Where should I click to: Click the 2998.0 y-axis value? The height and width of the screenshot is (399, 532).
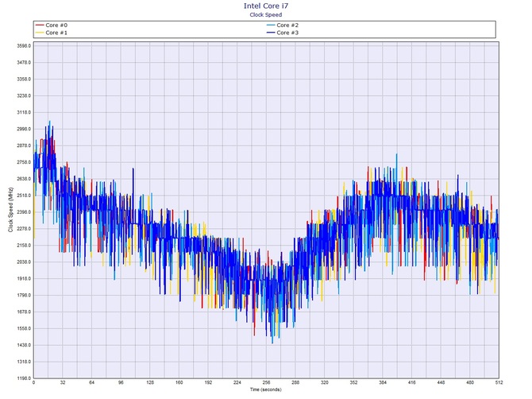tap(25, 129)
